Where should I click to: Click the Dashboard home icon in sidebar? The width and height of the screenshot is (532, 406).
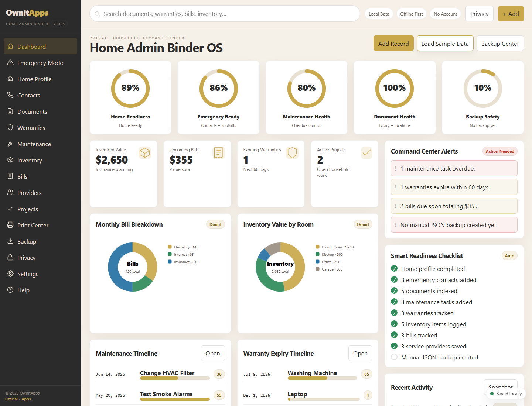coord(10,47)
